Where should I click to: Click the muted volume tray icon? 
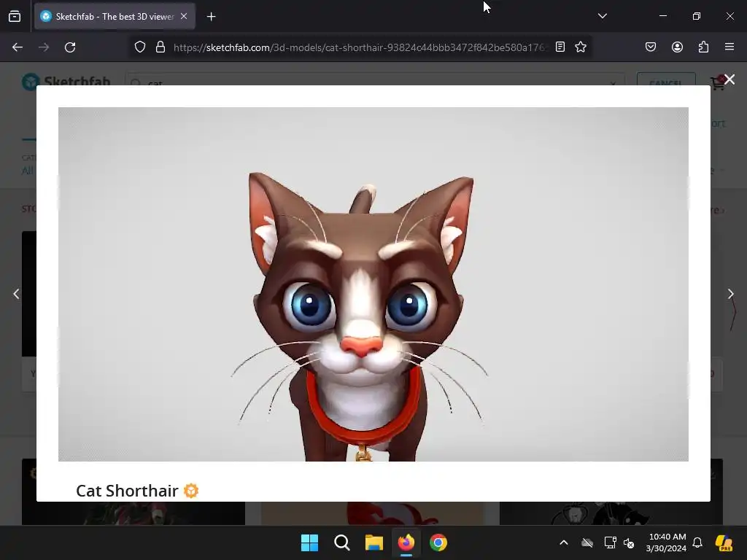[629, 542]
